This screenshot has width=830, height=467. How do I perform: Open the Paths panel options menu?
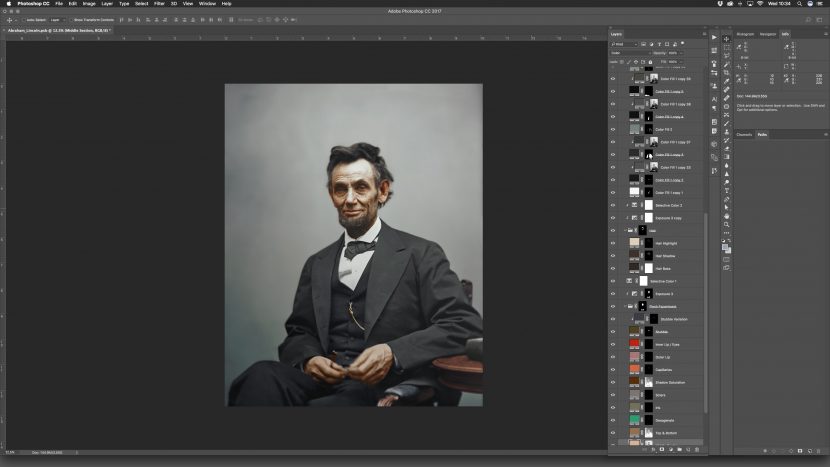pos(825,134)
